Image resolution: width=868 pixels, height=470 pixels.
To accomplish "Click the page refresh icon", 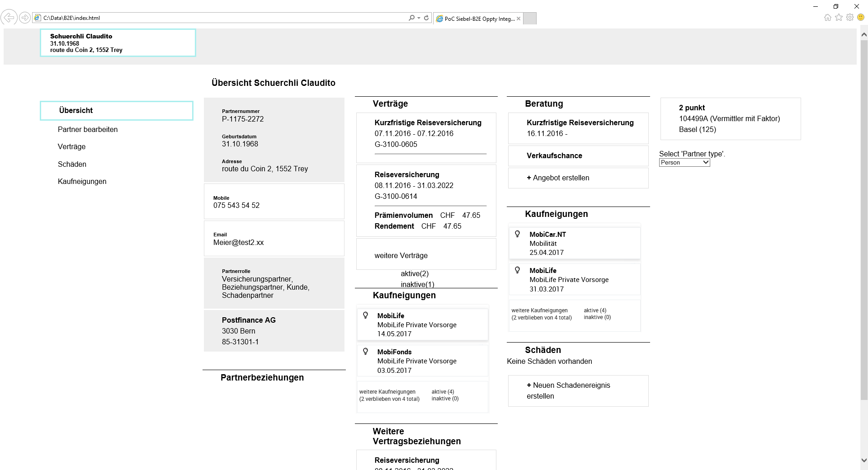I will pos(426,18).
